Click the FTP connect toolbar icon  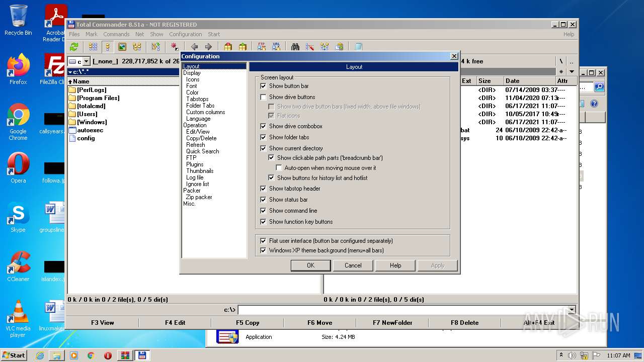click(262, 47)
